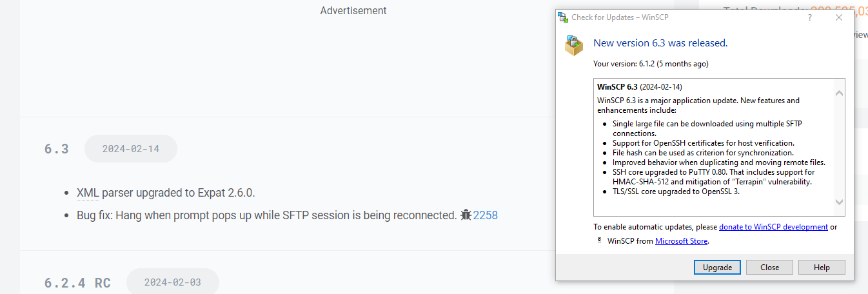Click the underlined XML term in the changelog
Screen dimensions: 868x294
pyautogui.click(x=88, y=193)
